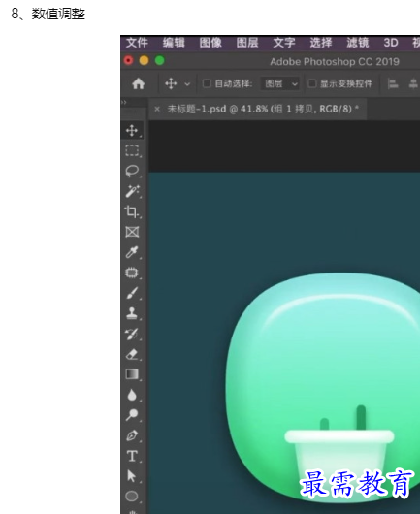Select the Path Selection tool
Image resolution: width=420 pixels, height=514 pixels.
[132, 476]
